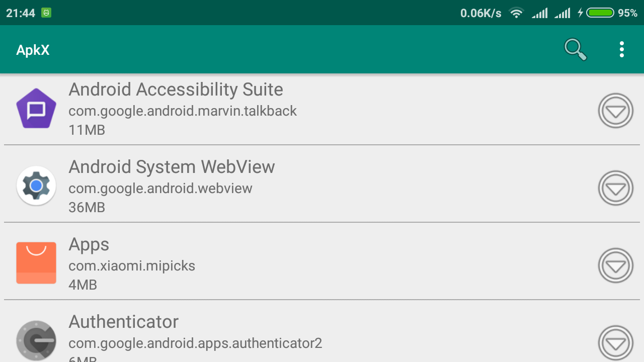Select the Android Accessibility Suite title
644x362 pixels.
[x=176, y=89]
